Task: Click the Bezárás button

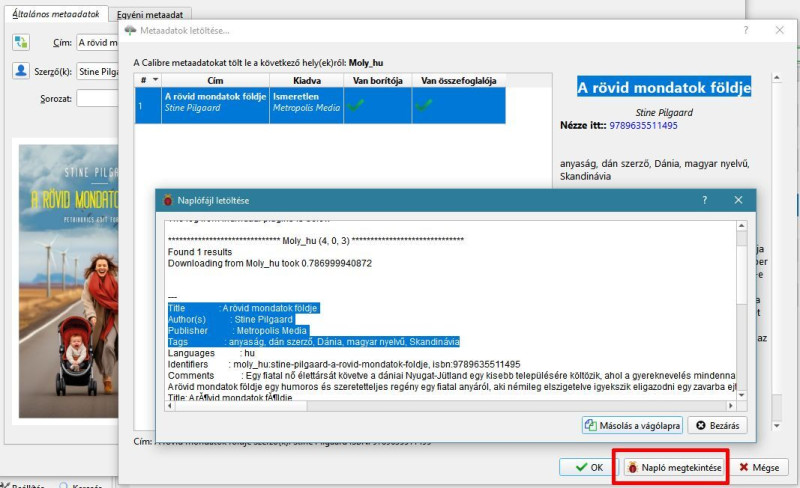Action: (717, 425)
